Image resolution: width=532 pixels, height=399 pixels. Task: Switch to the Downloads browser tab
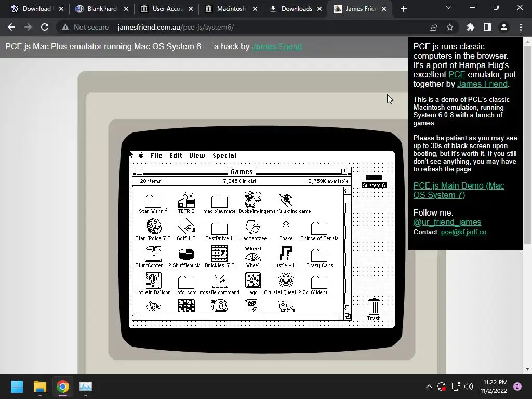(x=296, y=9)
